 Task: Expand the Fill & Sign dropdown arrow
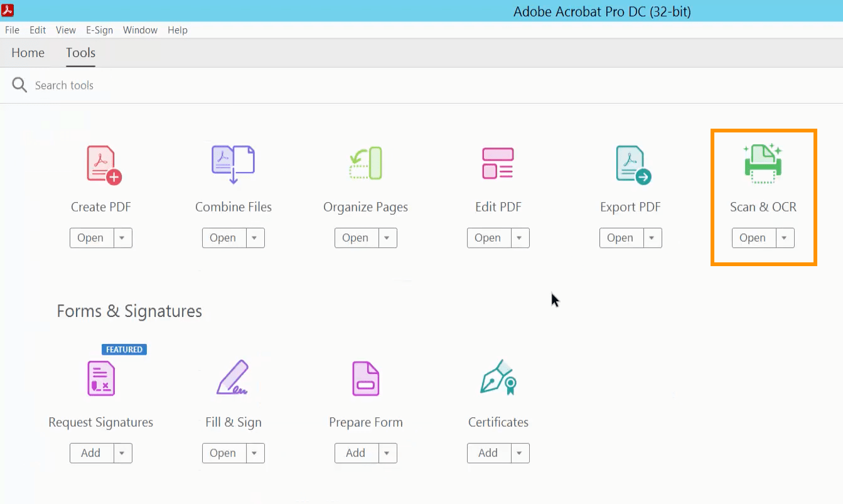255,453
